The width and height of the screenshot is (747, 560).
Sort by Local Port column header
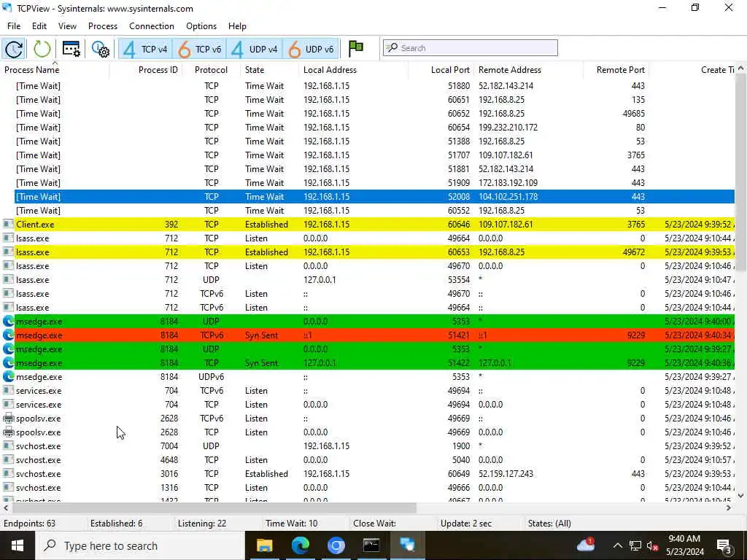[450, 70]
